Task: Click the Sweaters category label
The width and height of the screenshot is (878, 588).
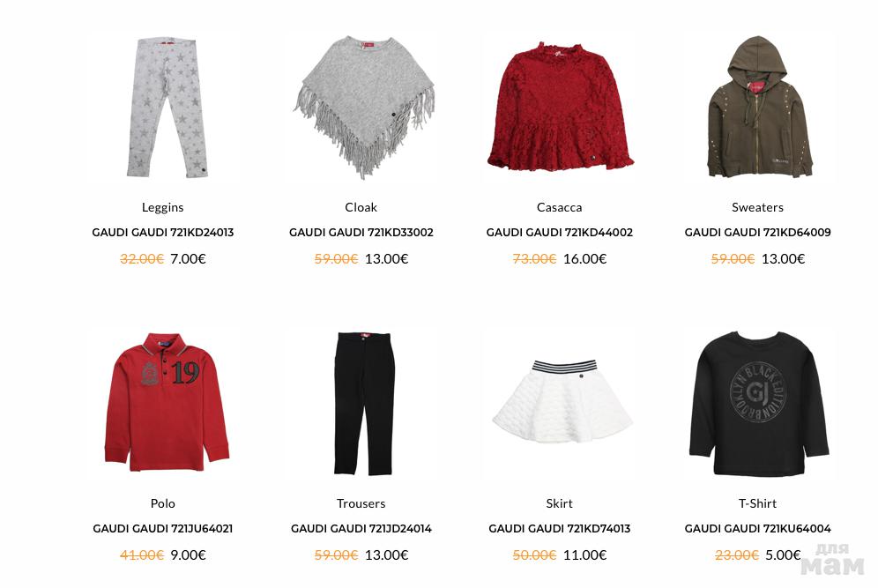Action: coord(757,207)
